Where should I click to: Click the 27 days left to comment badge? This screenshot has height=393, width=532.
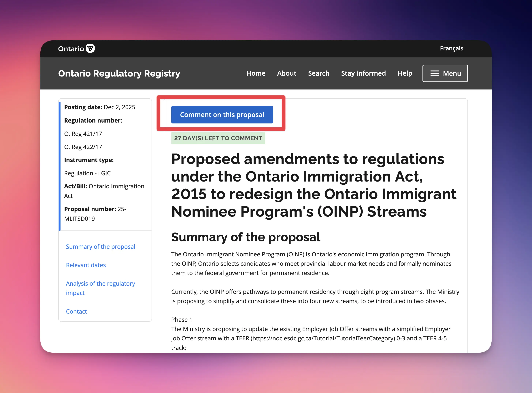tap(218, 138)
